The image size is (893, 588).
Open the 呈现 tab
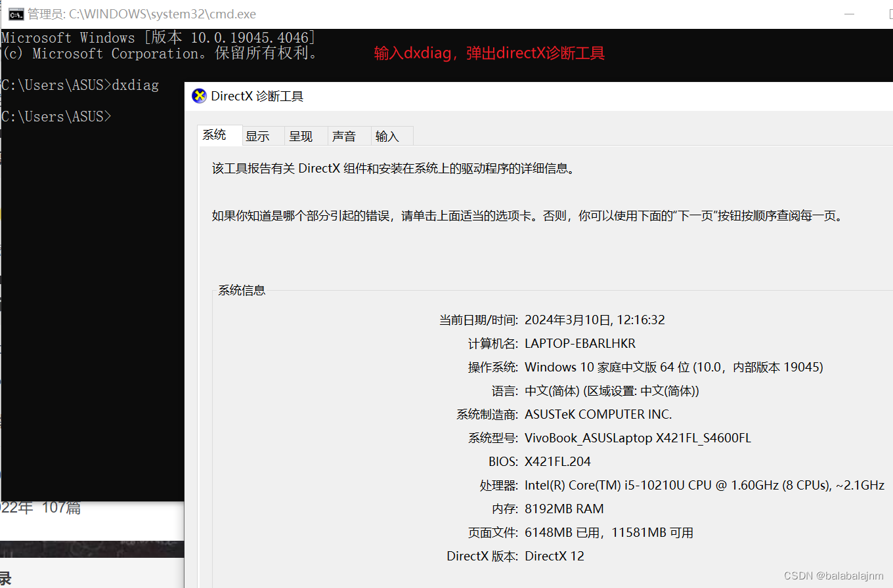(x=306, y=136)
